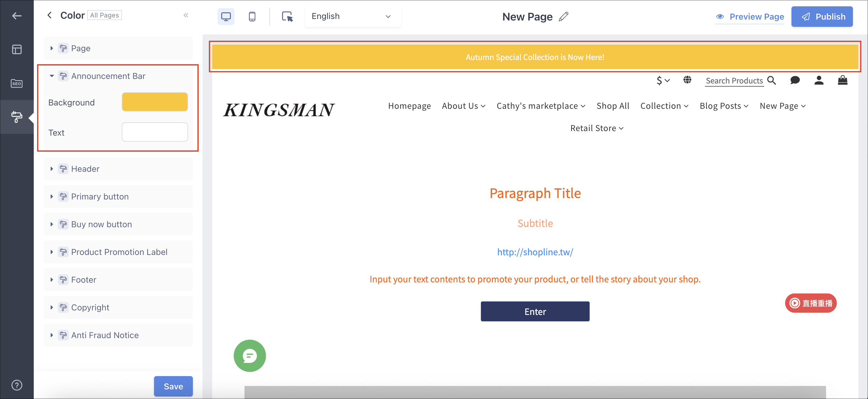868x399 pixels.
Task: Open the http://shopline.tw/ link
Action: click(535, 252)
